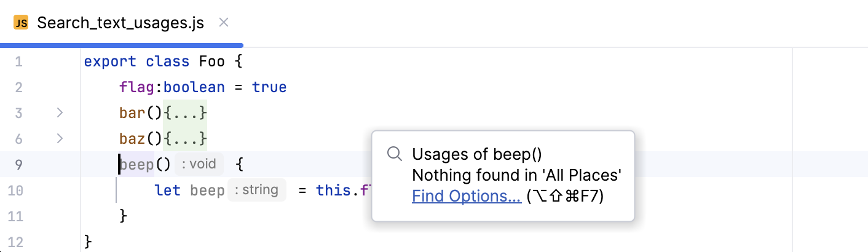Viewport: 868px width, 252px height.
Task: Click the flag property on line 2
Action: pos(136,87)
